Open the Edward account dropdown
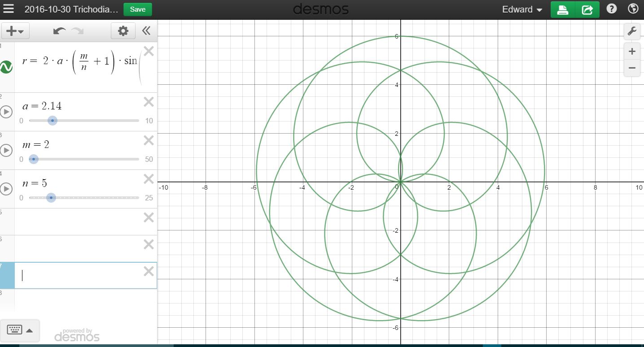Screen dimensions: 644x347 [x=521, y=9]
